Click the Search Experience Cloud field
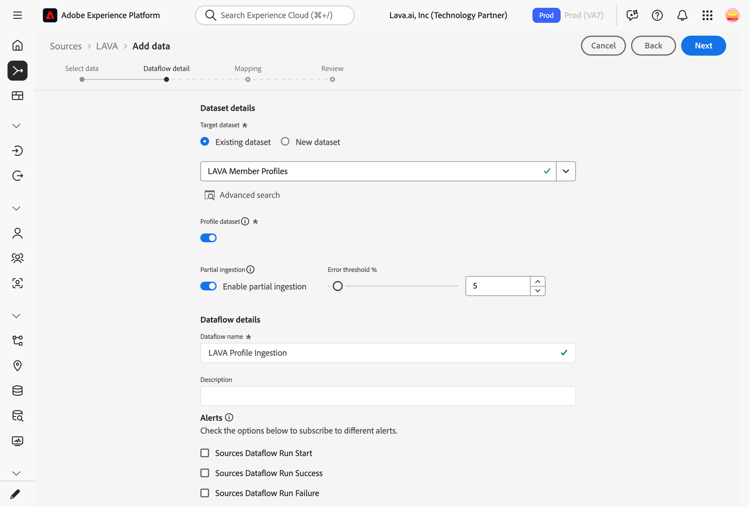The height and width of the screenshot is (507, 750). point(275,15)
